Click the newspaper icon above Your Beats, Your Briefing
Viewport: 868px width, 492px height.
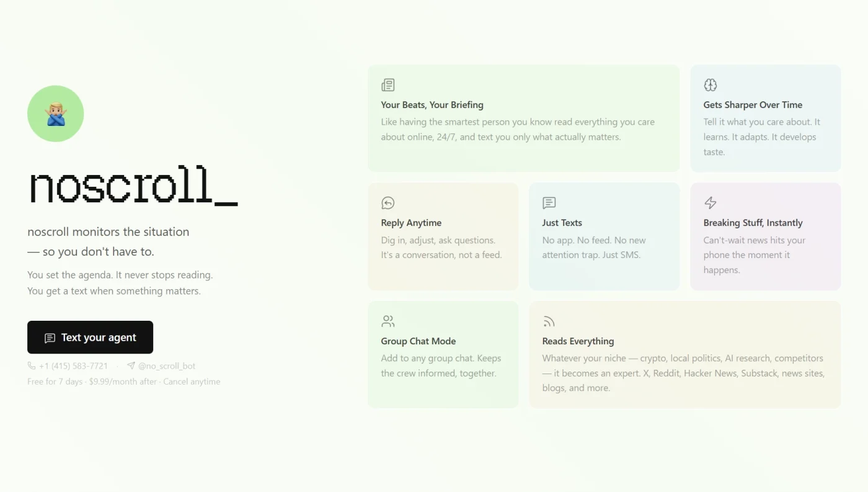(x=388, y=85)
